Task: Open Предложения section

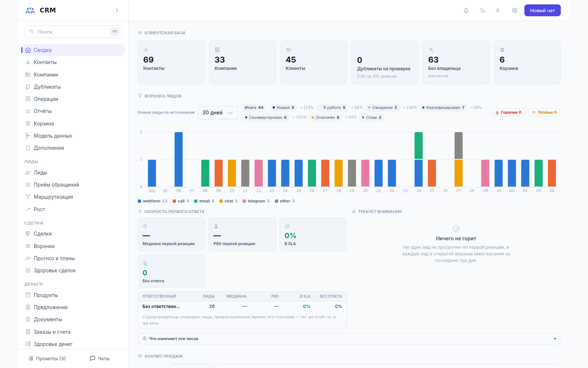Action: click(x=73, y=307)
